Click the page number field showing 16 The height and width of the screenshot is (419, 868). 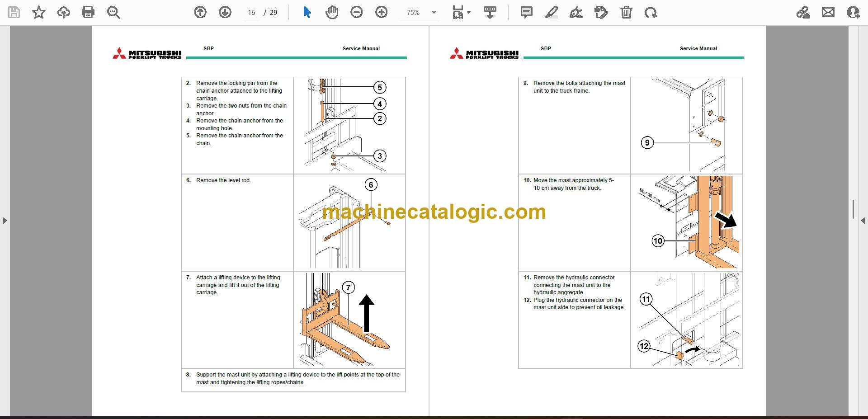click(x=251, y=13)
